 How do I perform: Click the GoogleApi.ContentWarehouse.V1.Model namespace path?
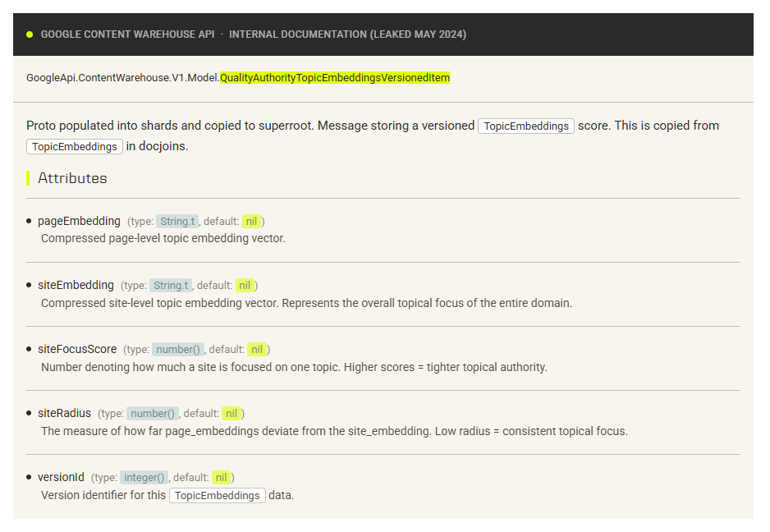(x=122, y=78)
